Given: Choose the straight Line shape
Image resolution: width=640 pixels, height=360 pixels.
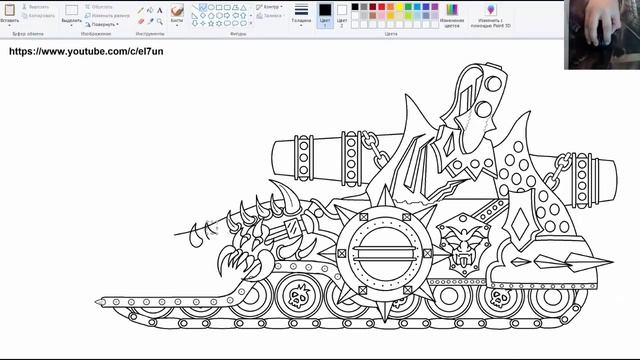Looking at the screenshot, I should [195, 7].
